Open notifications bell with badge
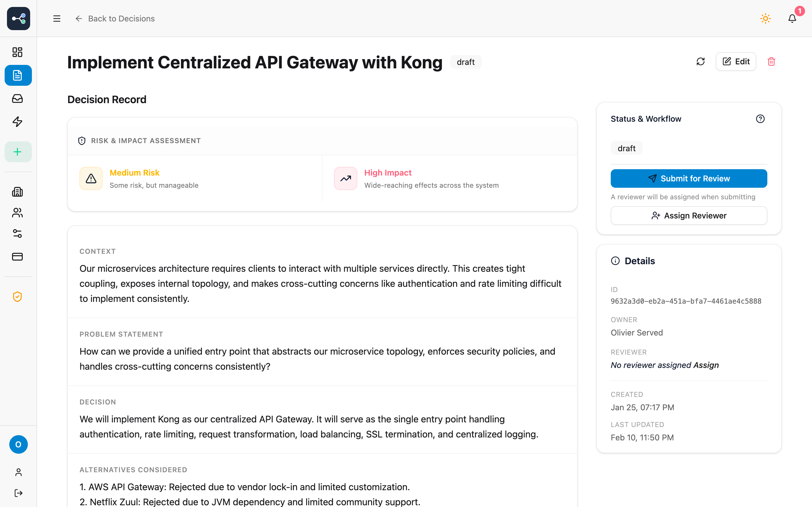The width and height of the screenshot is (812, 507). point(792,19)
